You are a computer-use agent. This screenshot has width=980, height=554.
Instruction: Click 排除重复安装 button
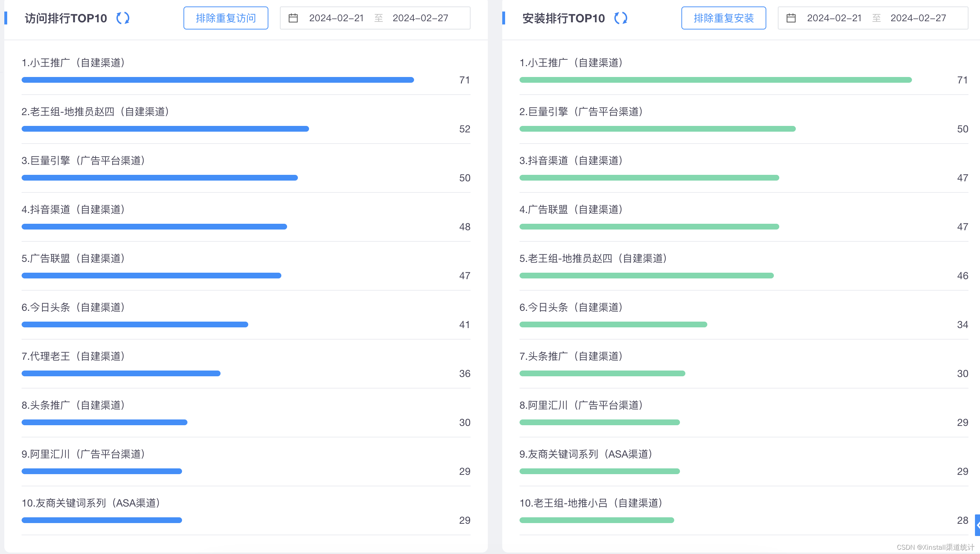(x=723, y=18)
